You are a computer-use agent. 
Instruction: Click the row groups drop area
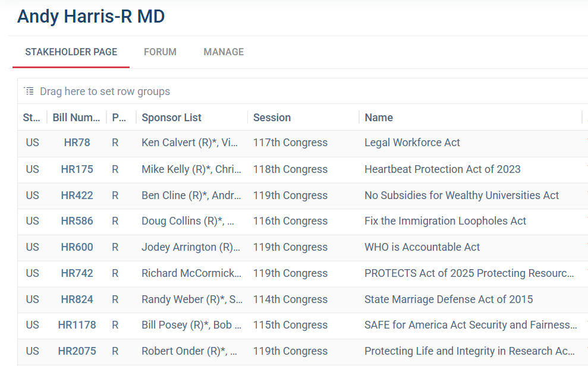105,91
